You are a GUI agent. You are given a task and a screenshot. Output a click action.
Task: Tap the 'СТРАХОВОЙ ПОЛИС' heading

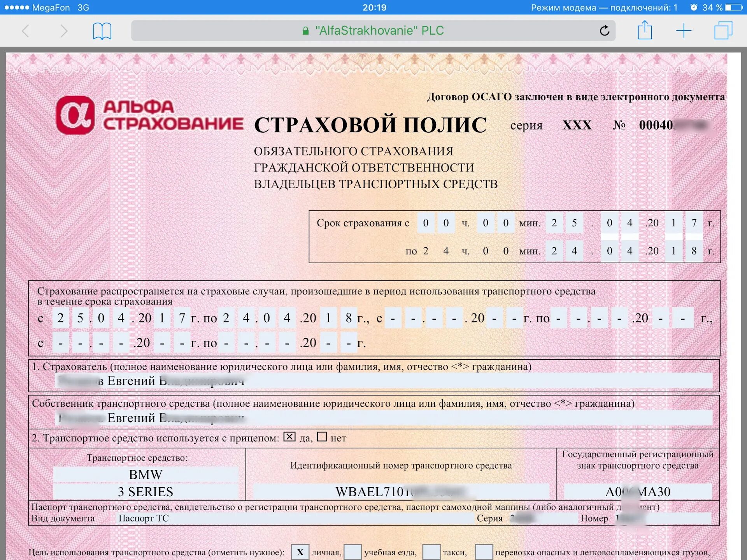(x=370, y=125)
